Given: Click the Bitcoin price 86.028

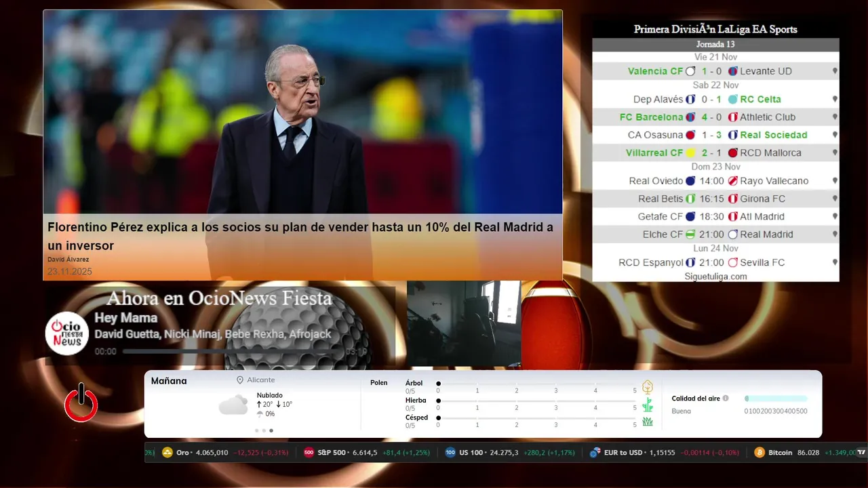Looking at the screenshot, I should pos(808,452).
